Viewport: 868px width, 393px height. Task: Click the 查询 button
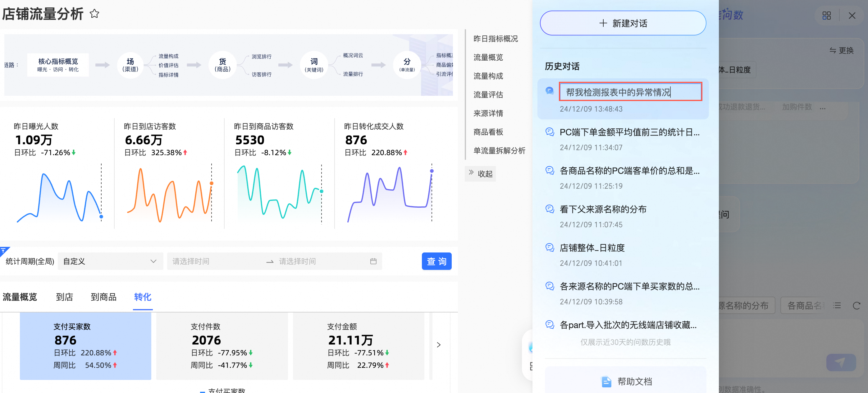click(436, 261)
